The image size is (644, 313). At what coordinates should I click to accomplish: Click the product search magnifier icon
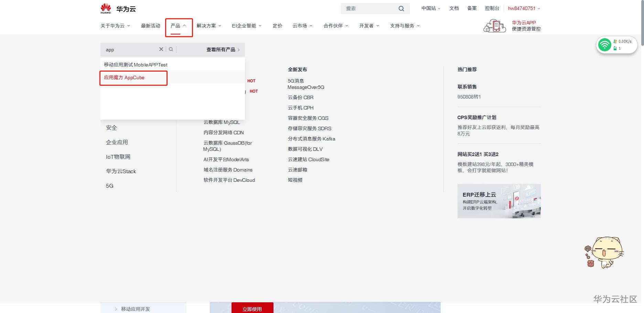click(x=171, y=49)
